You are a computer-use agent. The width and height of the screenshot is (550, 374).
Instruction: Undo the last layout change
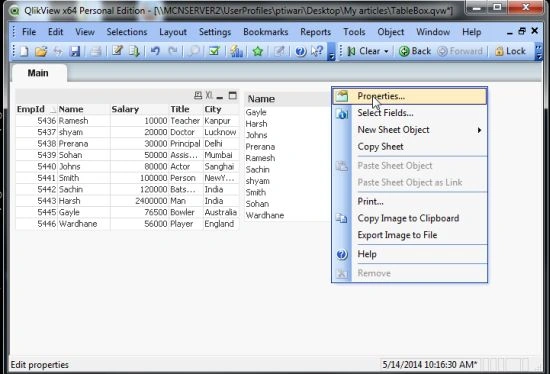[155, 51]
